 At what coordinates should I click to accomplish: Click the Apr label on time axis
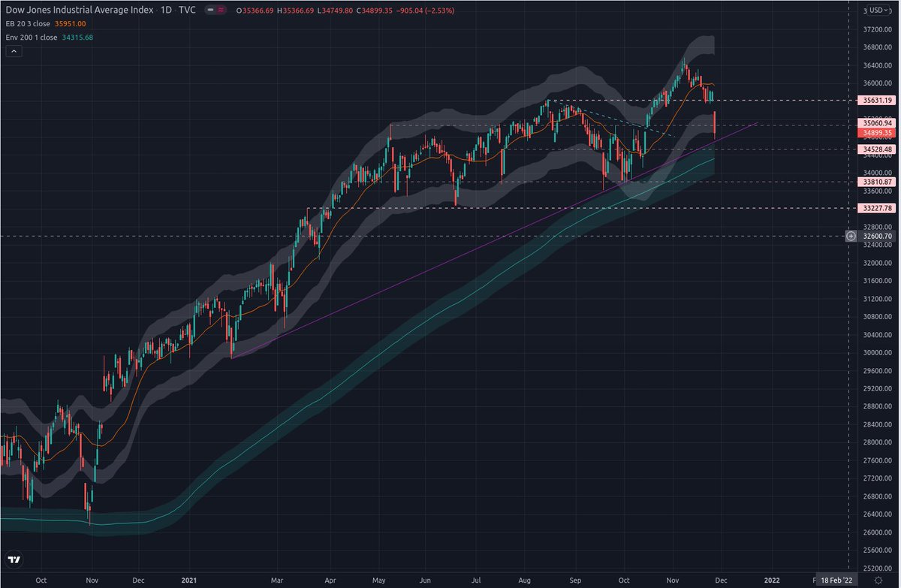click(x=330, y=580)
